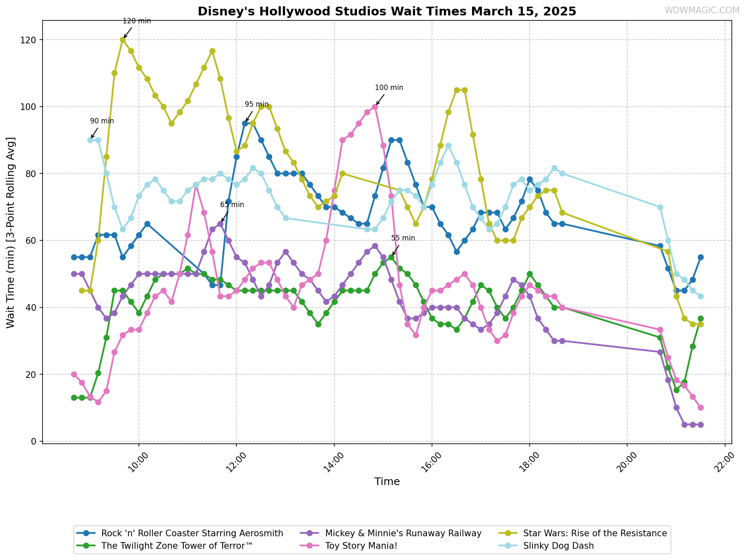The image size is (746, 560).
Task: Click Runaway Railway's 65-minute peak data point
Action: (220, 224)
